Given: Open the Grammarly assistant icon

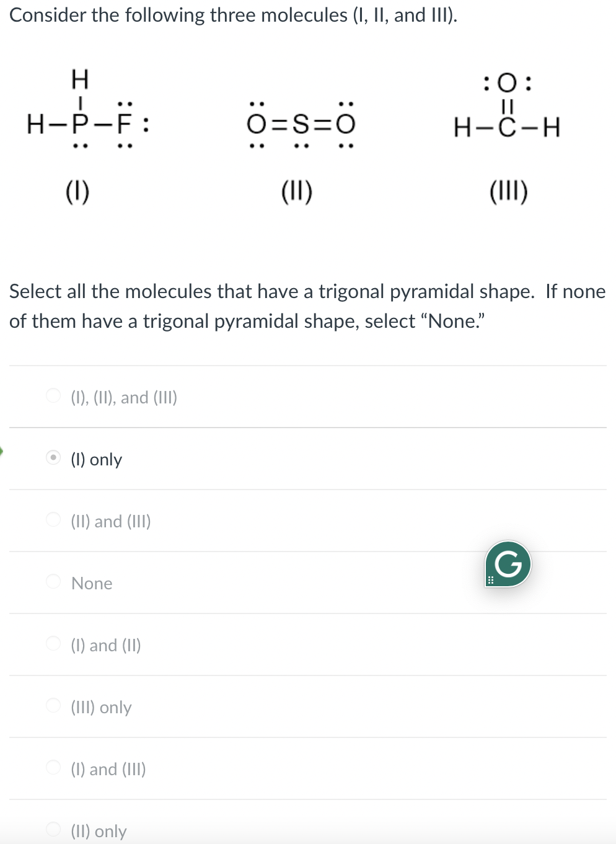Looking at the screenshot, I should click(x=507, y=564).
